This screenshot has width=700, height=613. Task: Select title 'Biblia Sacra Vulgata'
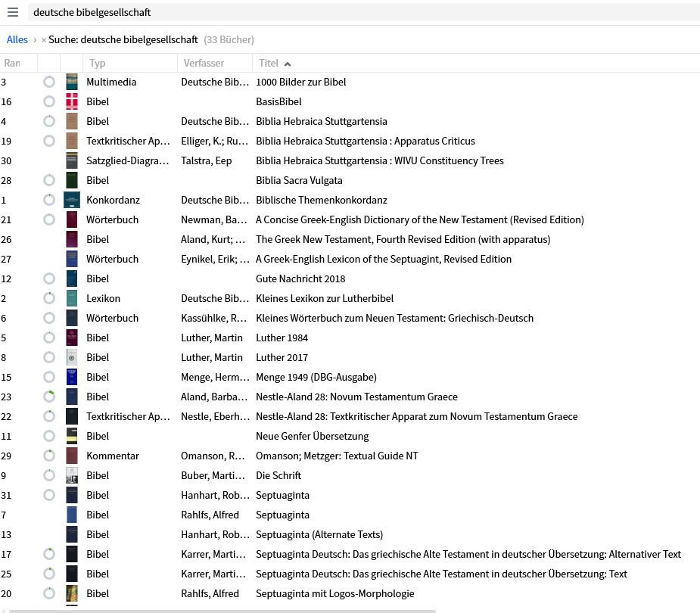(299, 180)
